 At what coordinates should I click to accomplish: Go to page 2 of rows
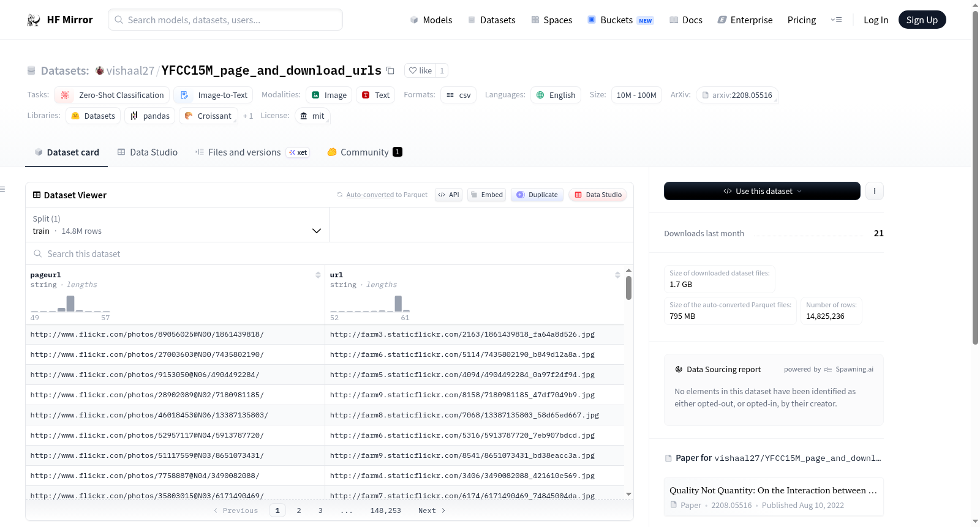[x=299, y=510]
